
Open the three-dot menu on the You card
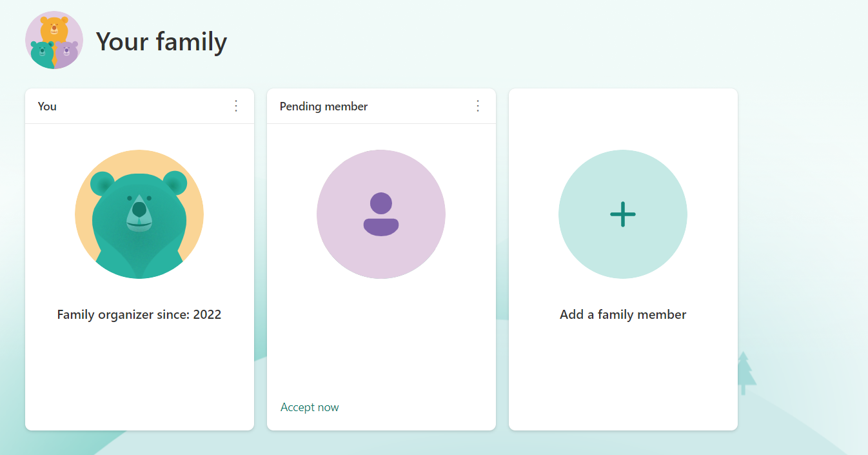[236, 106]
